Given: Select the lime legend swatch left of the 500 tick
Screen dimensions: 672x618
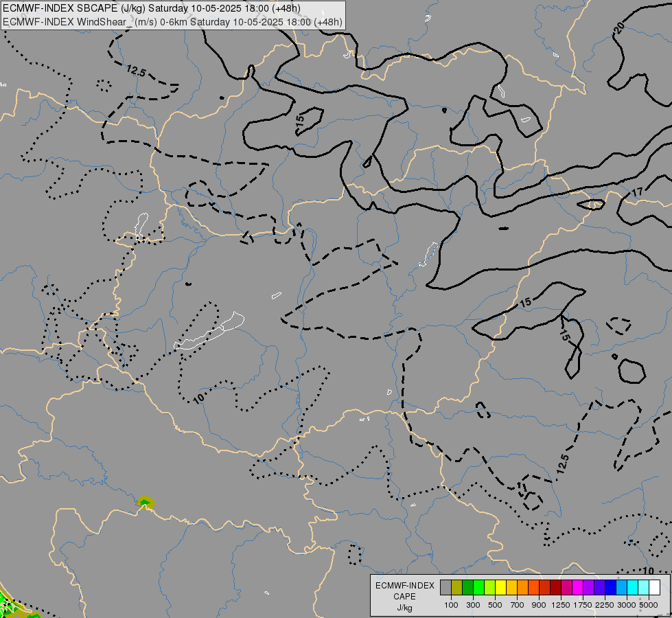Looking at the screenshot, I should 489,587.
